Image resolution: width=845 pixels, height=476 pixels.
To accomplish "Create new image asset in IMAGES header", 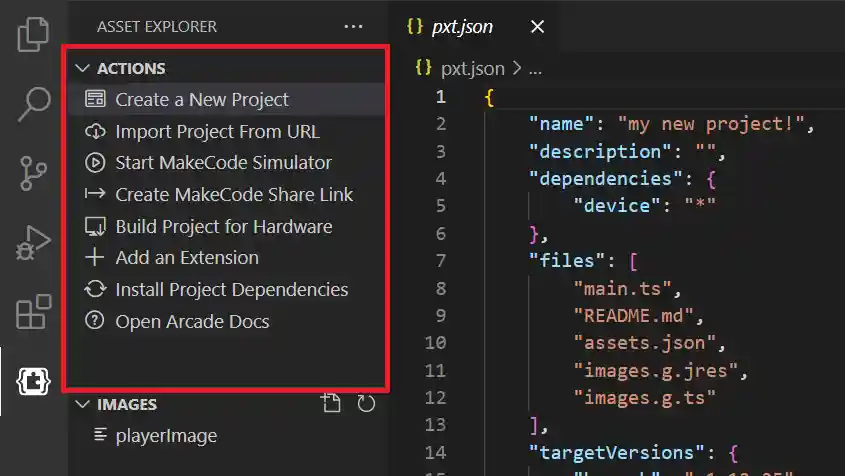I will (331, 403).
